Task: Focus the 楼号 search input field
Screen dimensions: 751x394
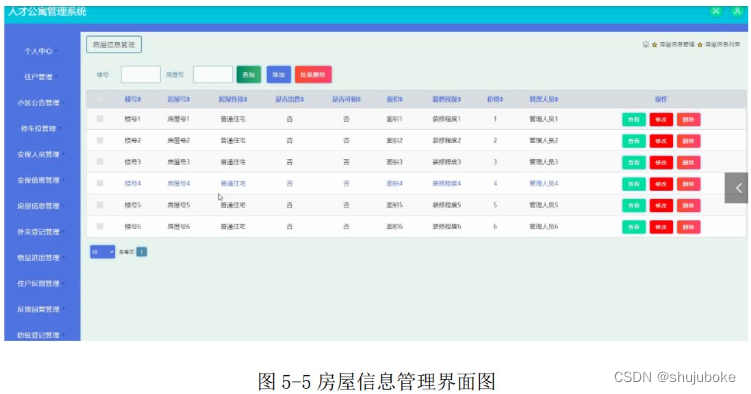Action: [141, 75]
